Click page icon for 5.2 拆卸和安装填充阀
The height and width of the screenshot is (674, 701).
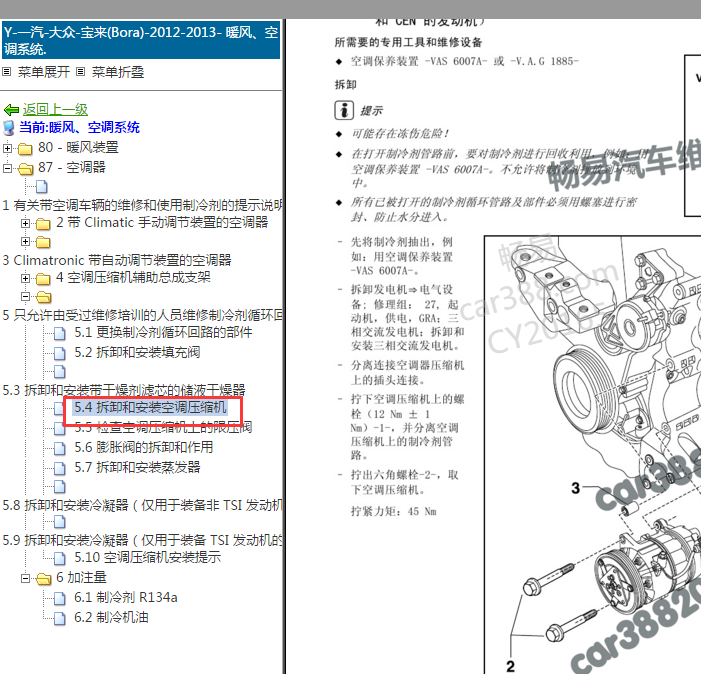(x=59, y=353)
